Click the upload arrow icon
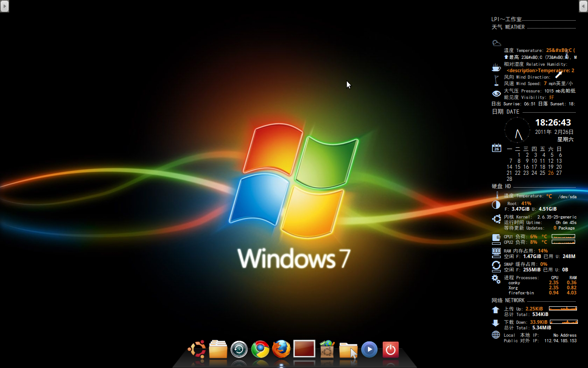This screenshot has height=368, width=588. [x=496, y=310]
